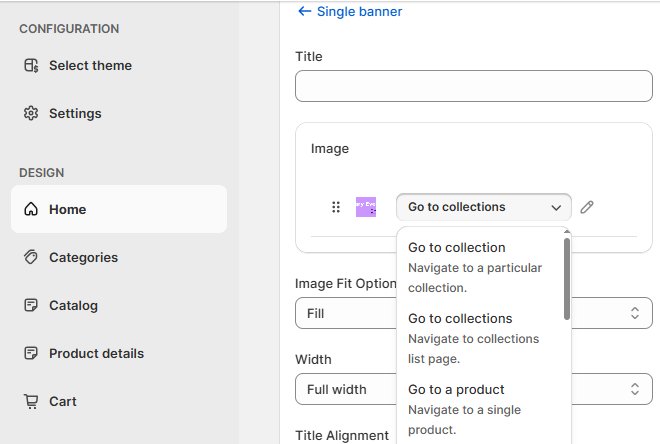Click the Title Alignment label
The height and width of the screenshot is (444, 660).
click(x=342, y=435)
